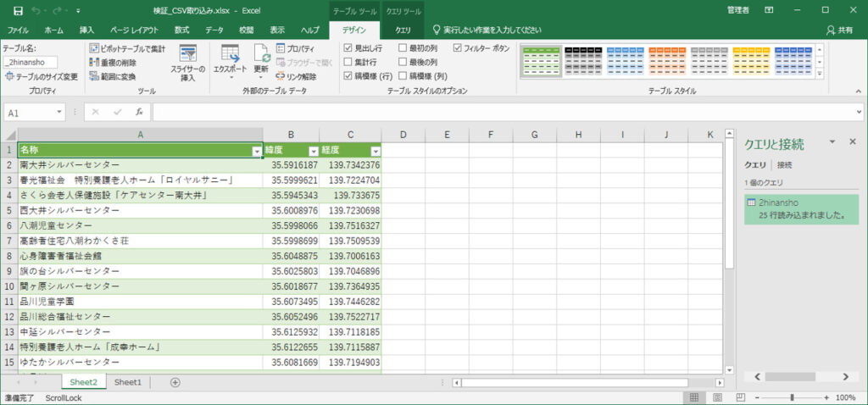The height and width of the screenshot is (405, 868).
Task: Switch to the 数式 tab
Action: click(182, 30)
